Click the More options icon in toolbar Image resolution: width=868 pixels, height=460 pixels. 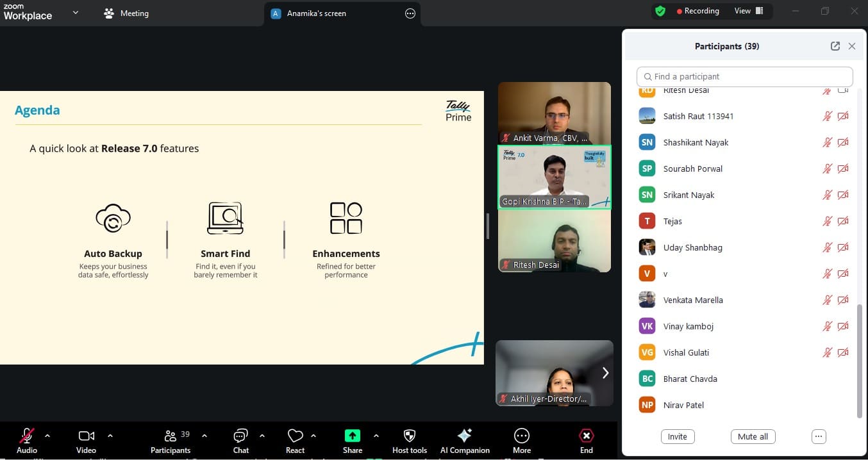click(x=521, y=436)
